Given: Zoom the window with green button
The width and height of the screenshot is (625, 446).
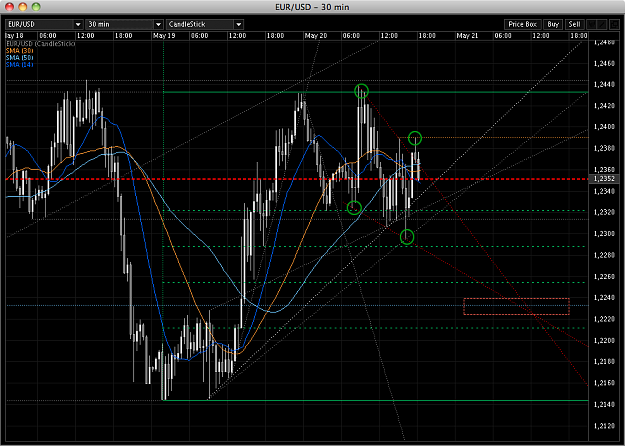Looking at the screenshot, I should 36,7.
